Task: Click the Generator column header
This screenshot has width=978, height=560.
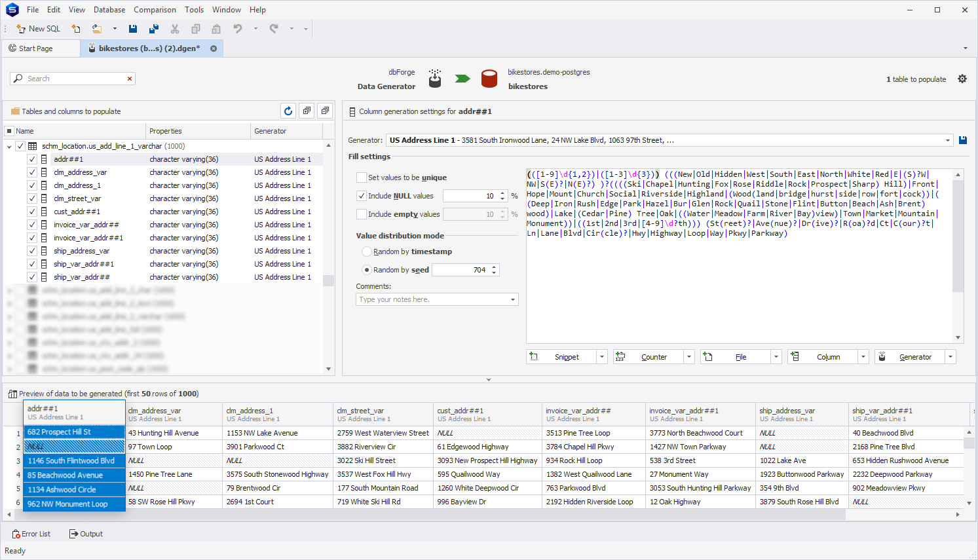Action: [287, 131]
